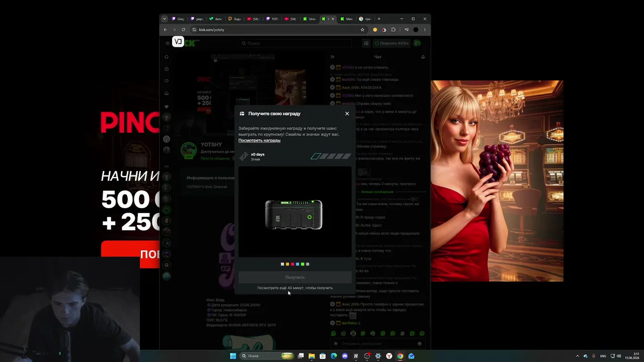
Task: Open the browser extensions puzzle icon
Action: (393, 30)
